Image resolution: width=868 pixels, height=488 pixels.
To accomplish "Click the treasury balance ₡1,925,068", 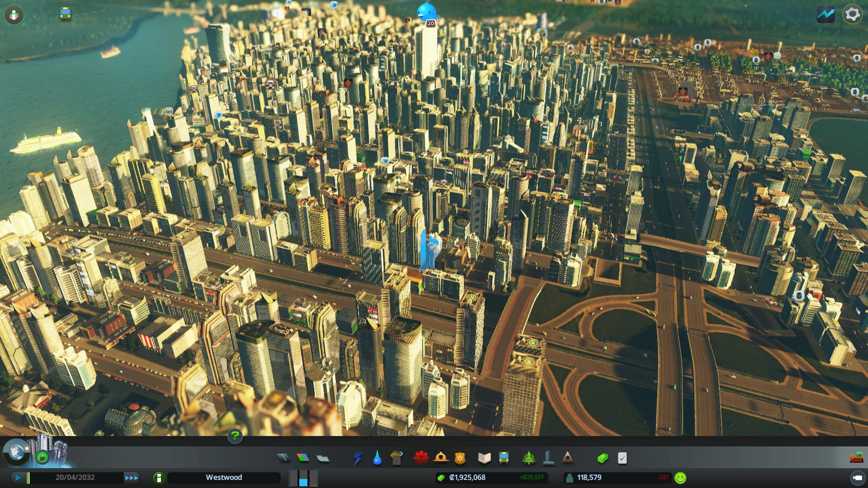I will pos(467,478).
